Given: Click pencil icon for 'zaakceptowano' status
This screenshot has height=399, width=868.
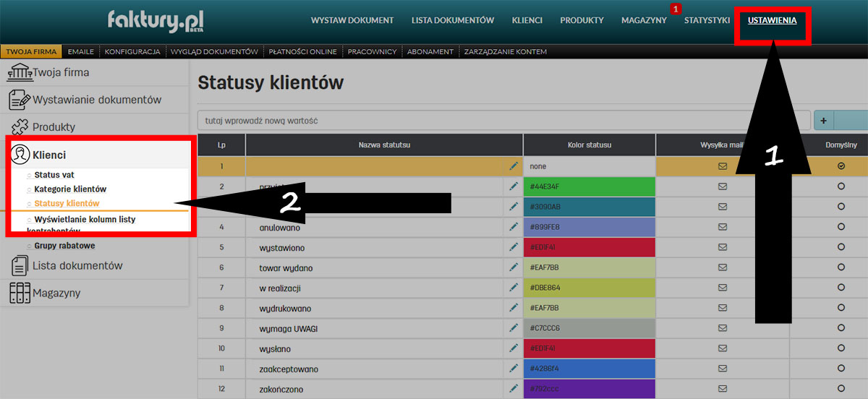Looking at the screenshot, I should 514,369.
